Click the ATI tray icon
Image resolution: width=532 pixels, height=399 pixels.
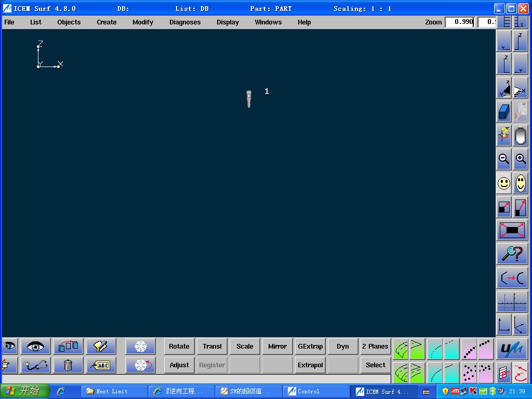pos(455,391)
